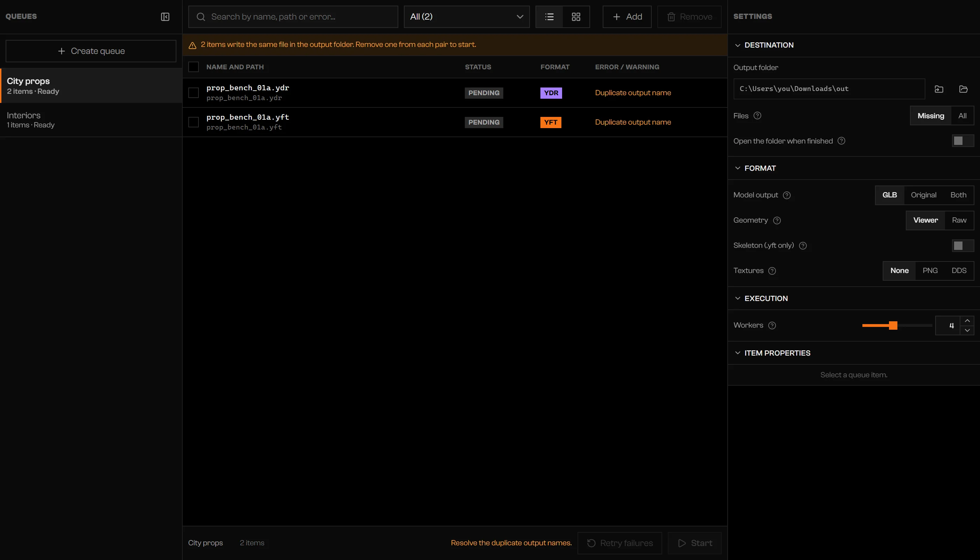
Task: Click the Create queue button
Action: pos(91,51)
